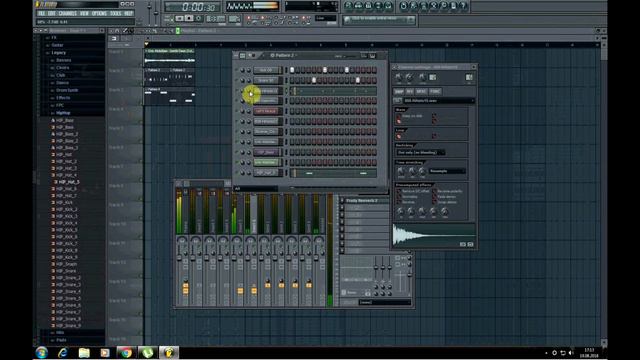Viewport: 640px width, 360px height.
Task: Open the EDIT menu
Action: (x=52, y=13)
